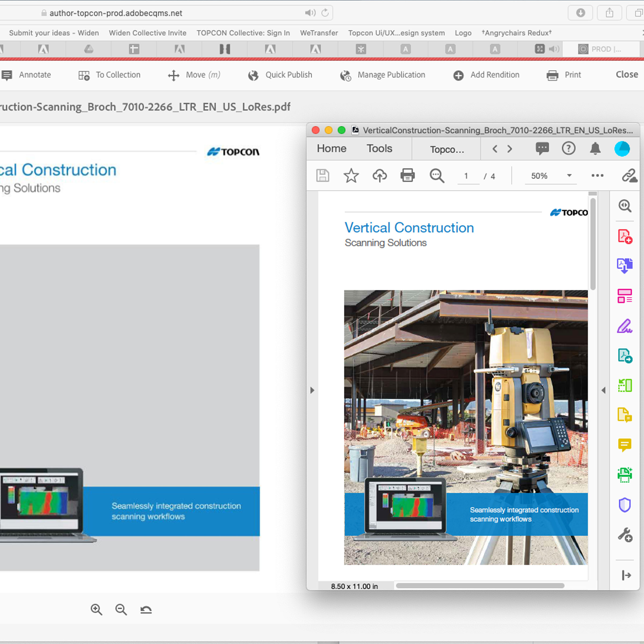The width and height of the screenshot is (644, 644).
Task: Click Print in the AEM toolbar
Action: (x=564, y=75)
